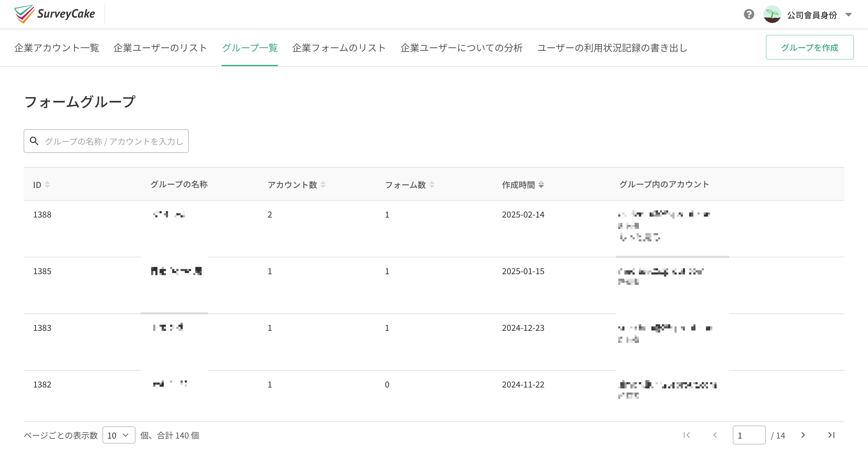Click date 2024-11-22 cell
The width and height of the screenshot is (868, 471).
pyautogui.click(x=523, y=385)
